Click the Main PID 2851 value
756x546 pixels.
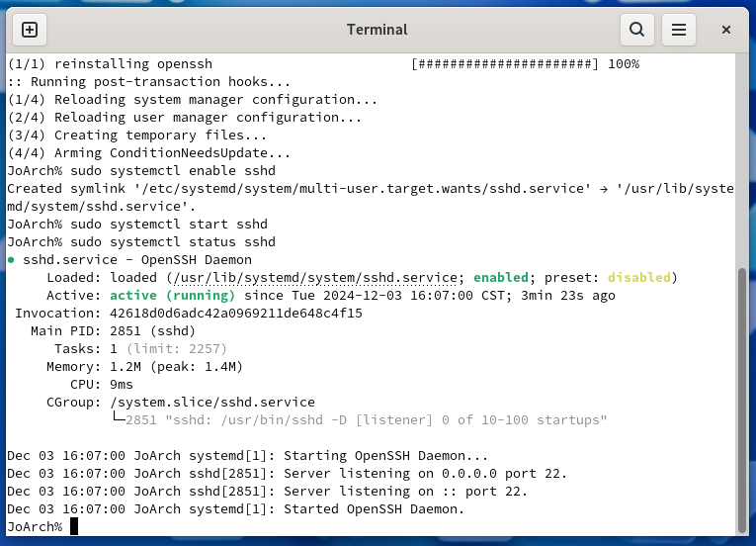pyautogui.click(x=129, y=331)
